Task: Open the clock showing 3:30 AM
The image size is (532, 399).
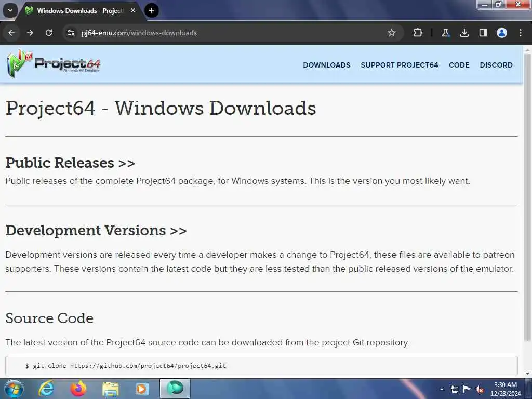Action: [506, 389]
